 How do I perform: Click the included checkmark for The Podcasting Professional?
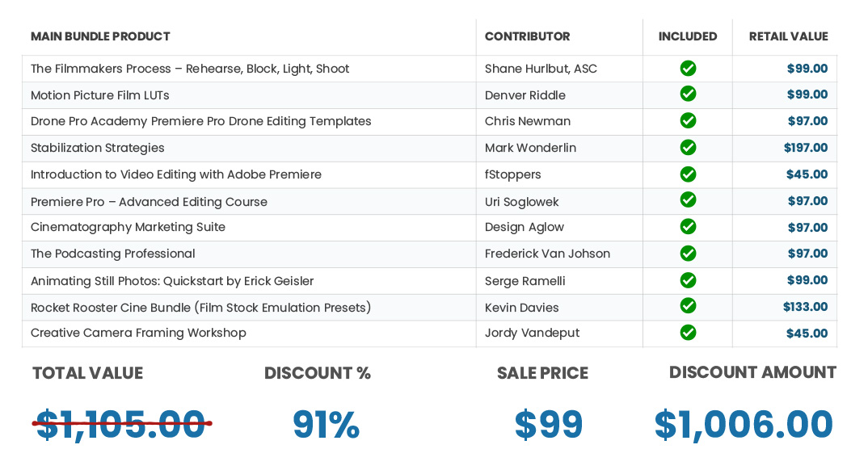point(688,254)
